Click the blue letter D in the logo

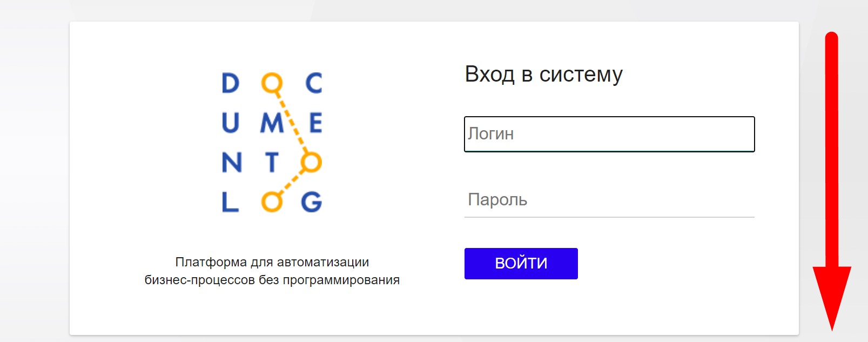(x=231, y=83)
